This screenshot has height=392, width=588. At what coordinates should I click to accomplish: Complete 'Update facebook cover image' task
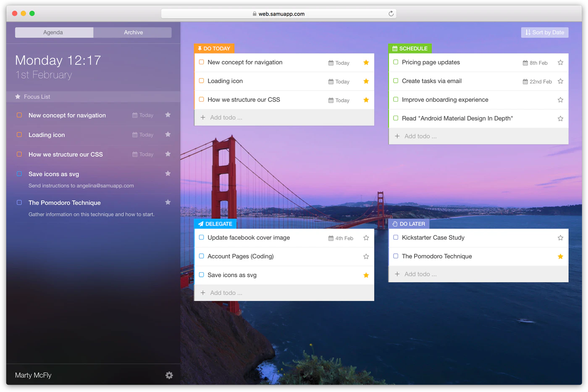point(202,237)
